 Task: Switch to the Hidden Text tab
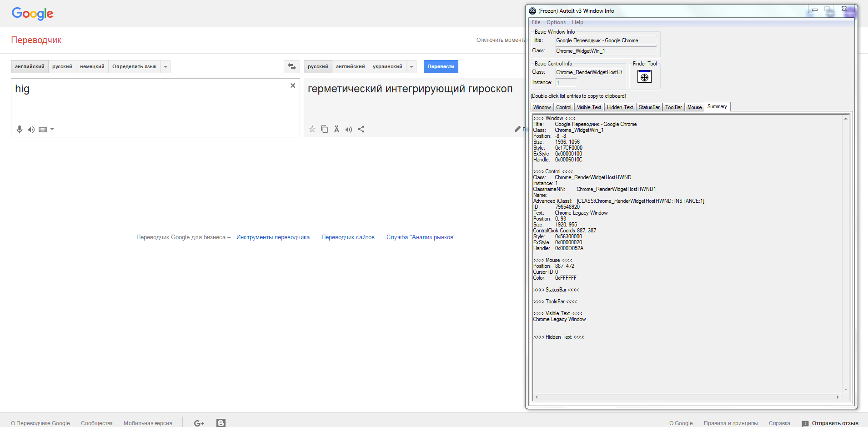point(620,107)
